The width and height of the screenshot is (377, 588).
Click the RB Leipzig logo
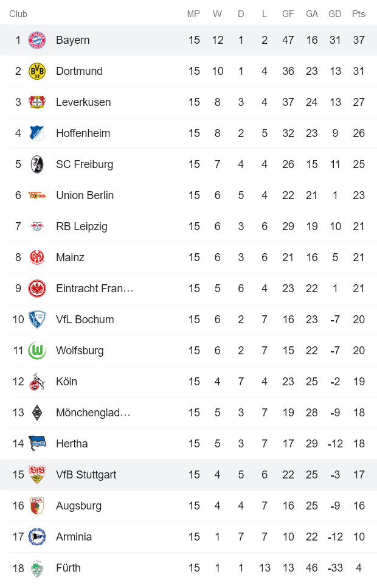click(36, 226)
